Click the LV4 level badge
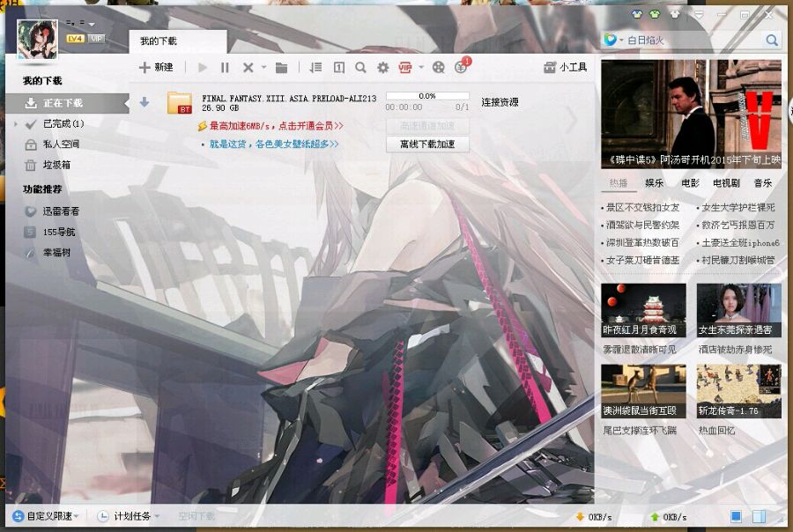 click(x=76, y=39)
